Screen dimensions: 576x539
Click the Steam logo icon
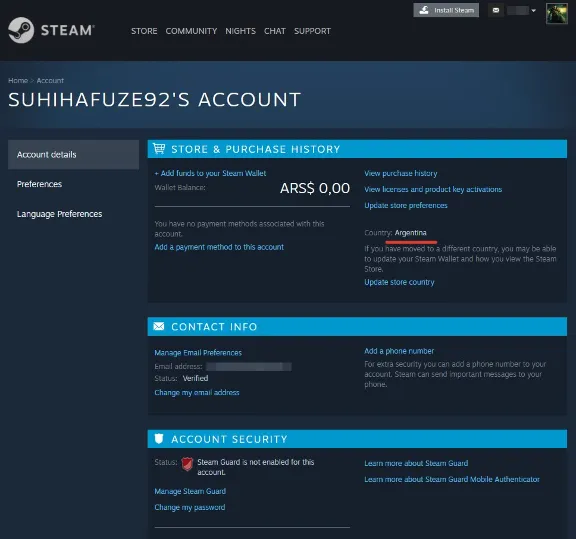pos(21,30)
